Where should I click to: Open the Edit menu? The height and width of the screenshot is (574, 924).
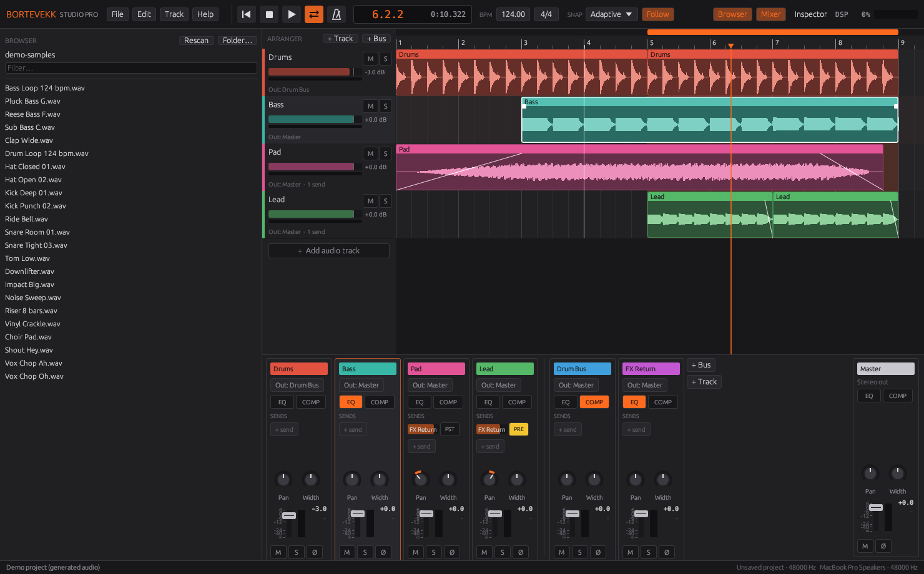(x=144, y=14)
